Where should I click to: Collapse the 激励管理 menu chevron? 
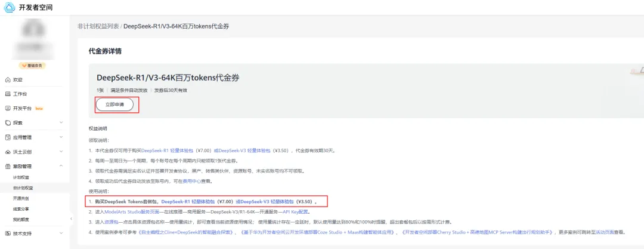(x=61, y=166)
